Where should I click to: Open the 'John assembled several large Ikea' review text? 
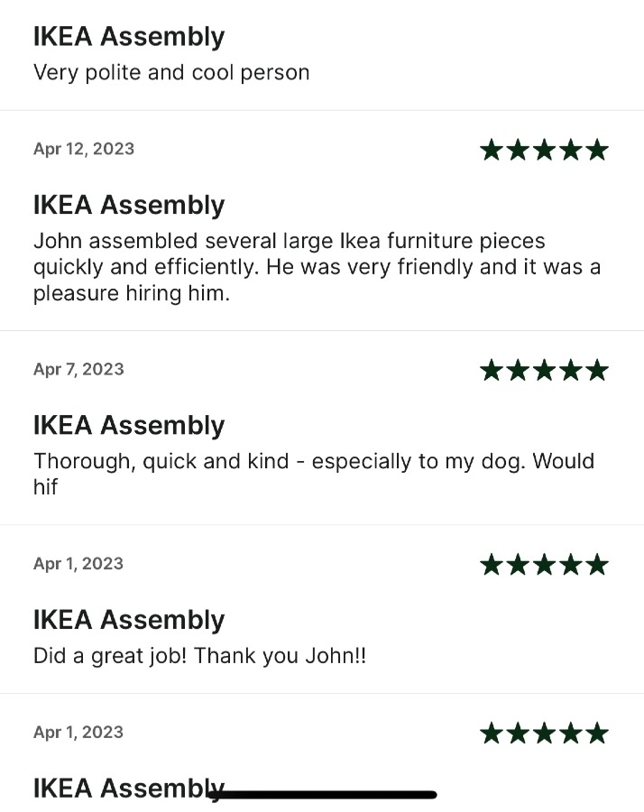point(316,267)
